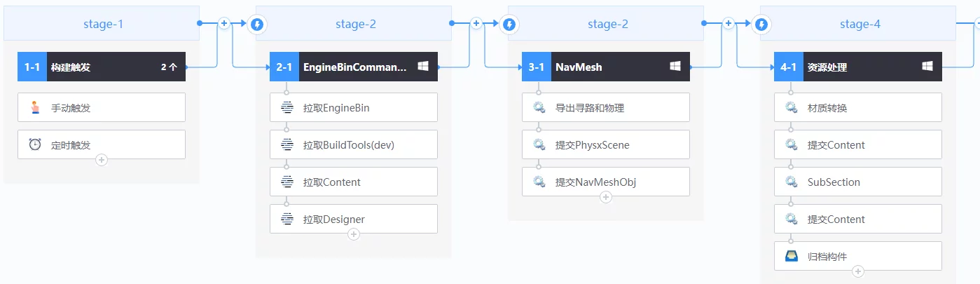Open the 导出寻路和物理 task
This screenshot has height=284, width=980.
[x=606, y=108]
